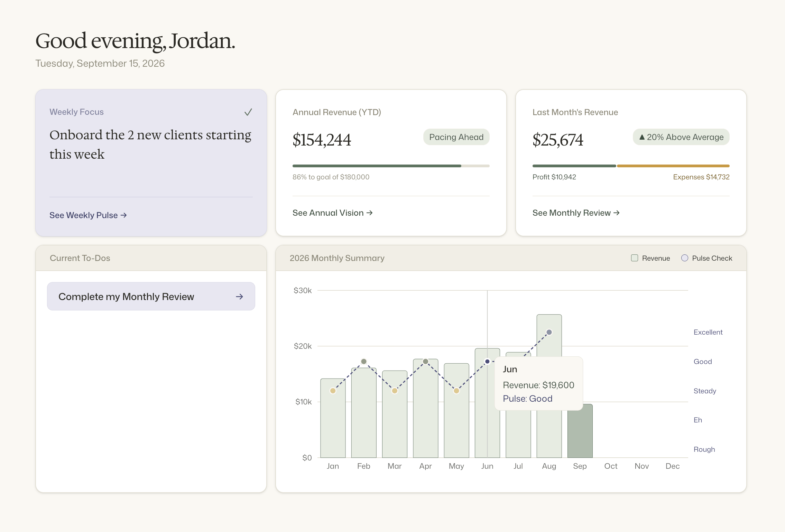Click the Profit $10,942 label
785x532 pixels.
(x=554, y=177)
